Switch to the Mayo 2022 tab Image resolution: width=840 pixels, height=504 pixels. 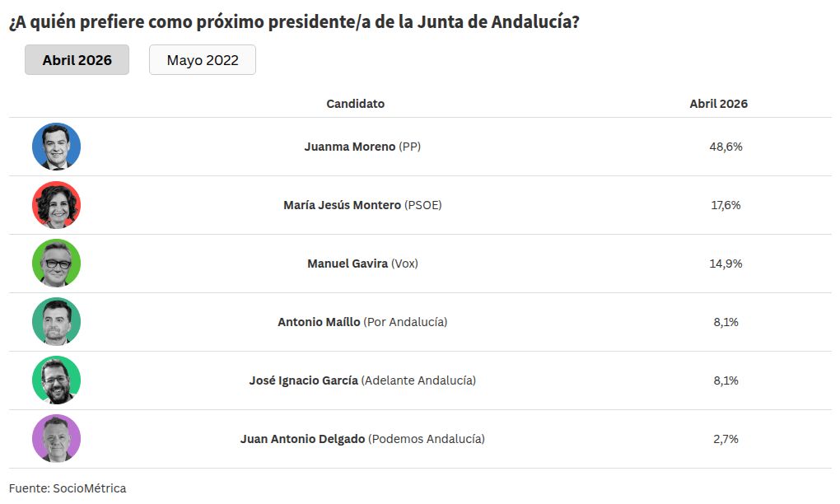pos(203,60)
